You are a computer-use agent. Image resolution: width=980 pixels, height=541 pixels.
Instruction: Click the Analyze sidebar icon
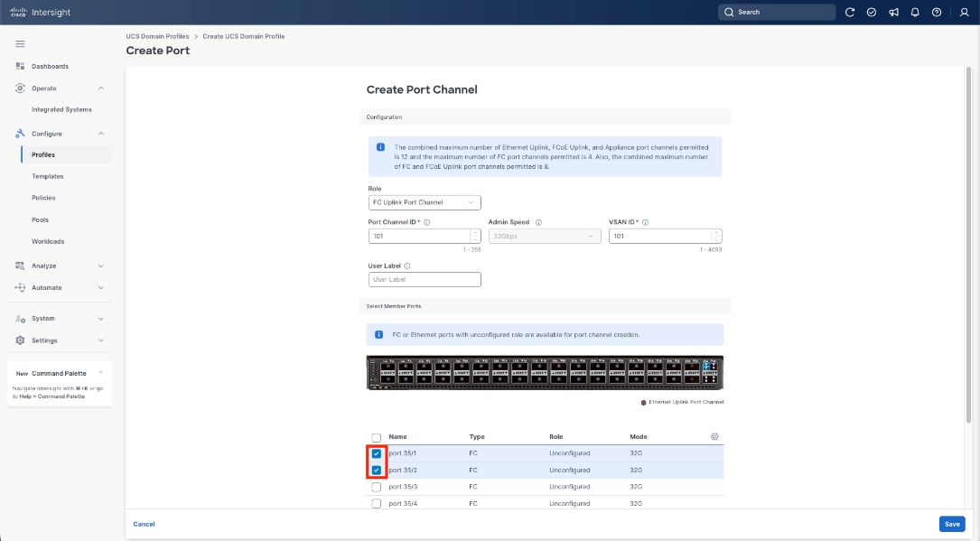tap(20, 266)
